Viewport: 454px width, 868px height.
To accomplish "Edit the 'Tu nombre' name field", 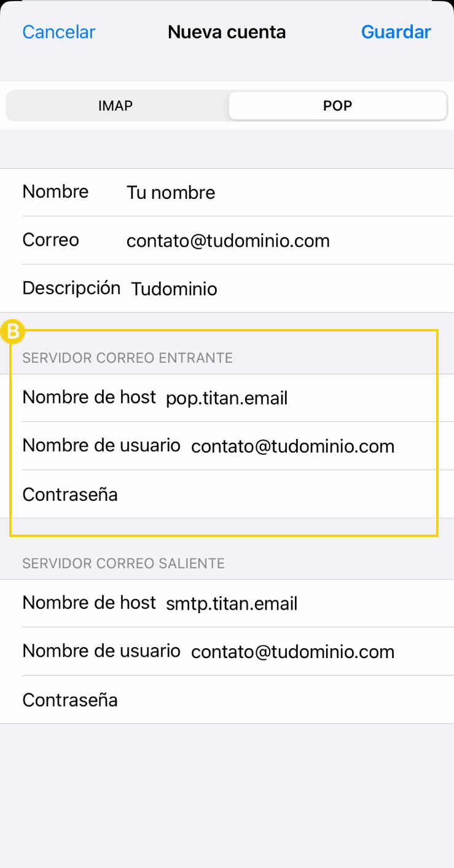I will click(x=171, y=193).
